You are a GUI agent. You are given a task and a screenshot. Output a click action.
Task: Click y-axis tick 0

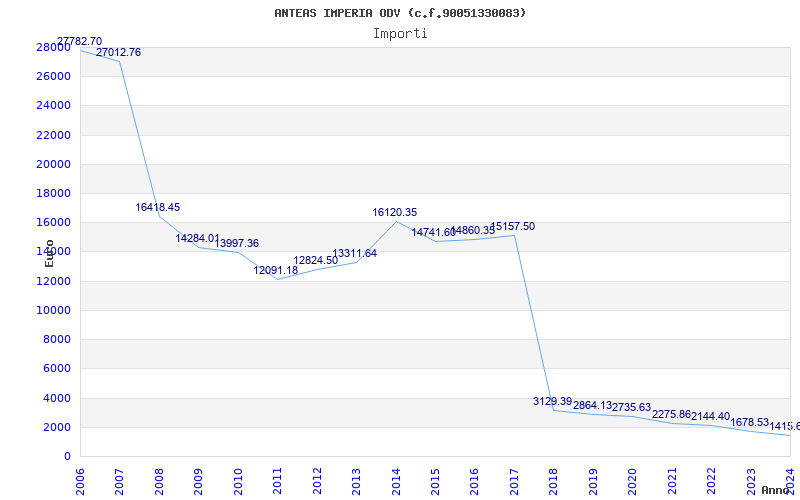[67, 457]
